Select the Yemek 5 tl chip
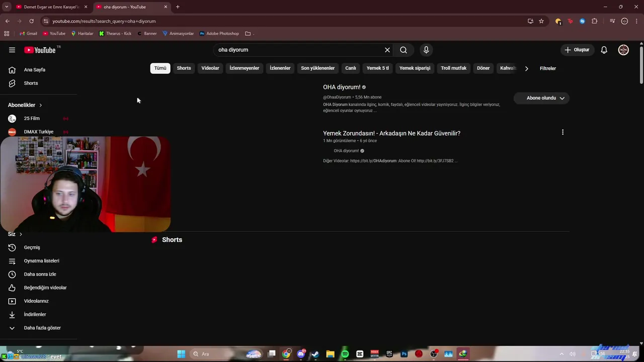 [x=378, y=68]
